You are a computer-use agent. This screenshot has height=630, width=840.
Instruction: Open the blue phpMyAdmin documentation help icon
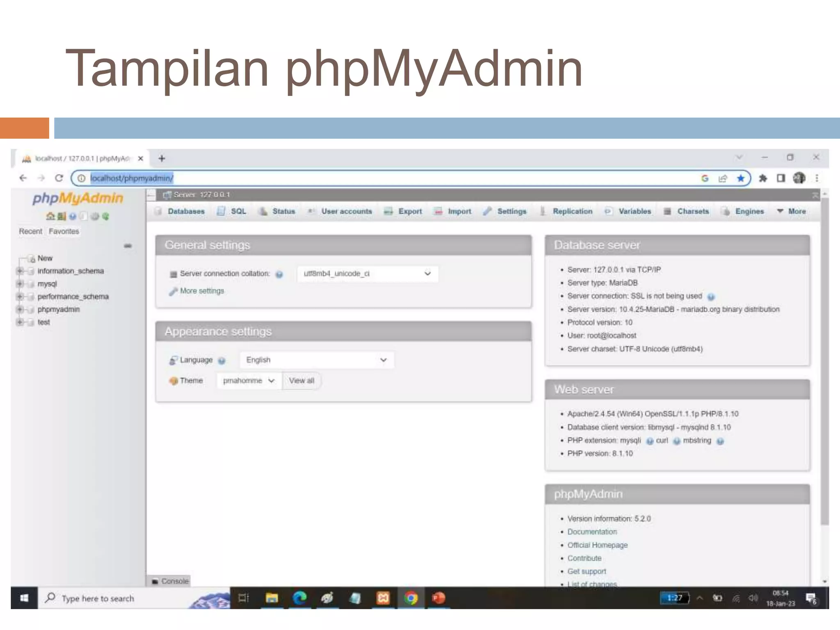[x=73, y=216]
